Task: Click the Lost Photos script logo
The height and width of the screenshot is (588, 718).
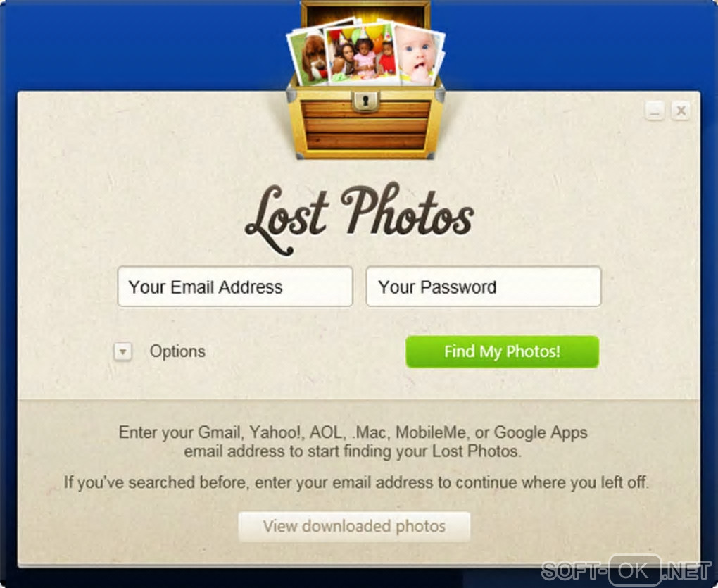Action: pos(360,218)
